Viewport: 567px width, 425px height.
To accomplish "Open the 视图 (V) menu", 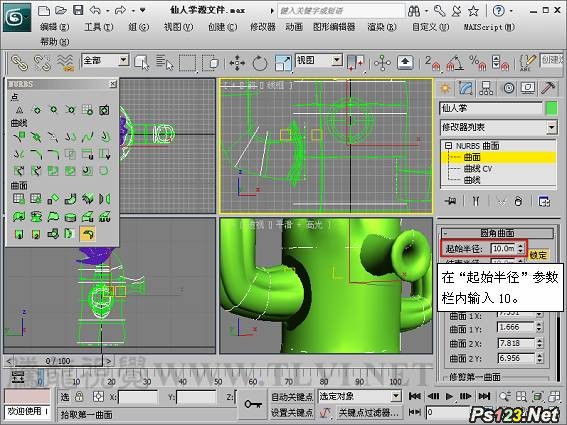I will (x=178, y=27).
